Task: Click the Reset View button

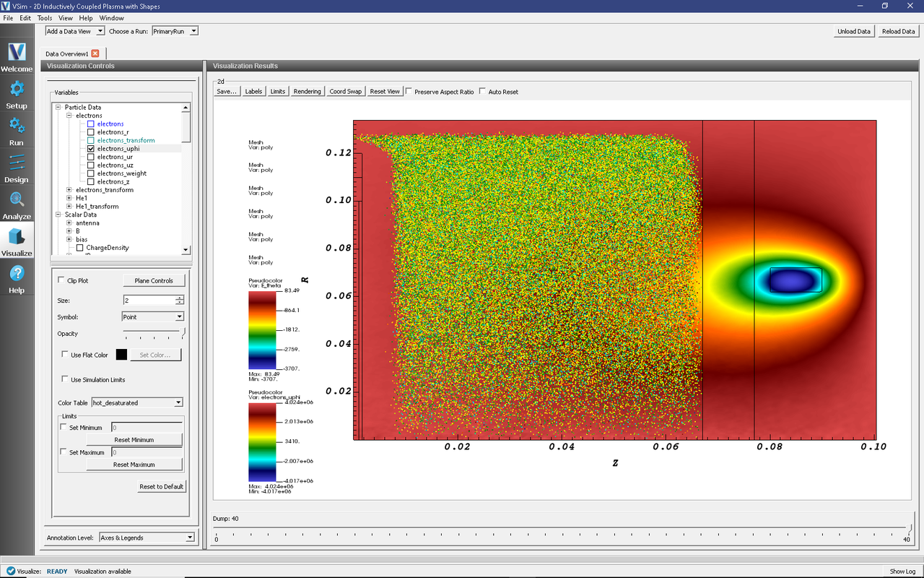Action: tap(385, 92)
